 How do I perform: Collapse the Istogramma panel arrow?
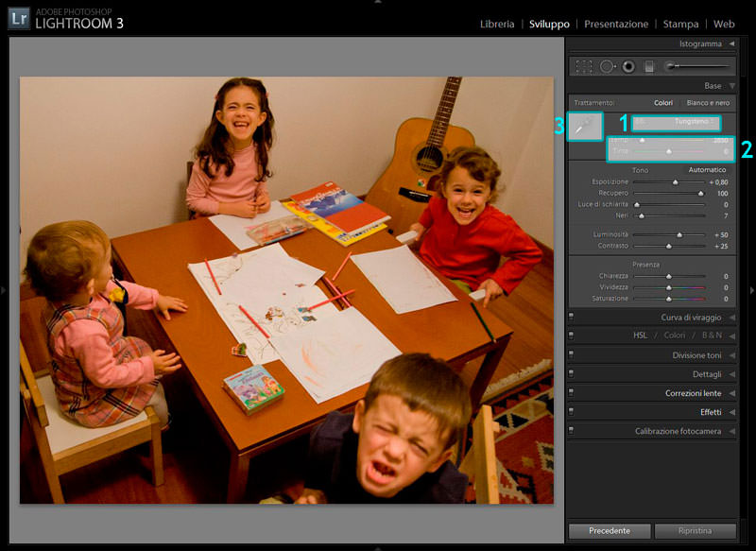731,43
